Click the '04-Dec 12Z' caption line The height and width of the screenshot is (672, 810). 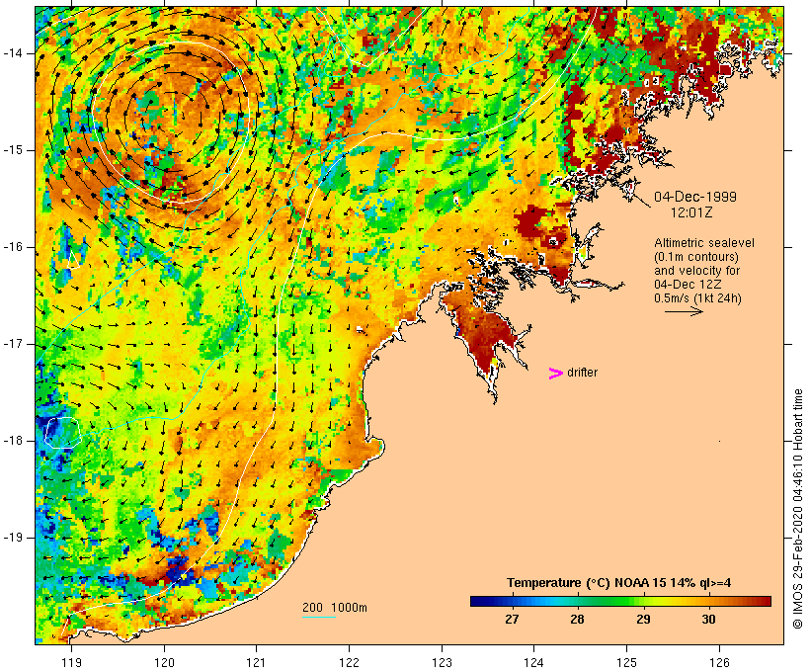[x=688, y=285]
